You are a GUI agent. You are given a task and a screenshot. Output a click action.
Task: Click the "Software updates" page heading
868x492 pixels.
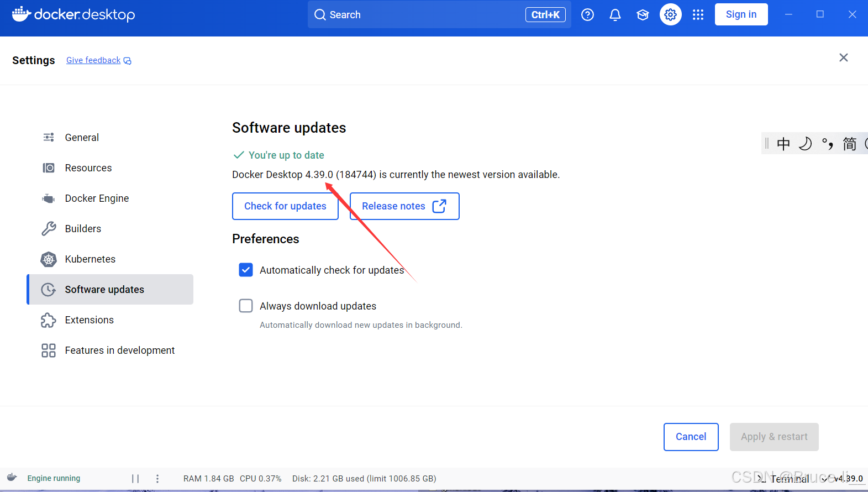coord(289,128)
